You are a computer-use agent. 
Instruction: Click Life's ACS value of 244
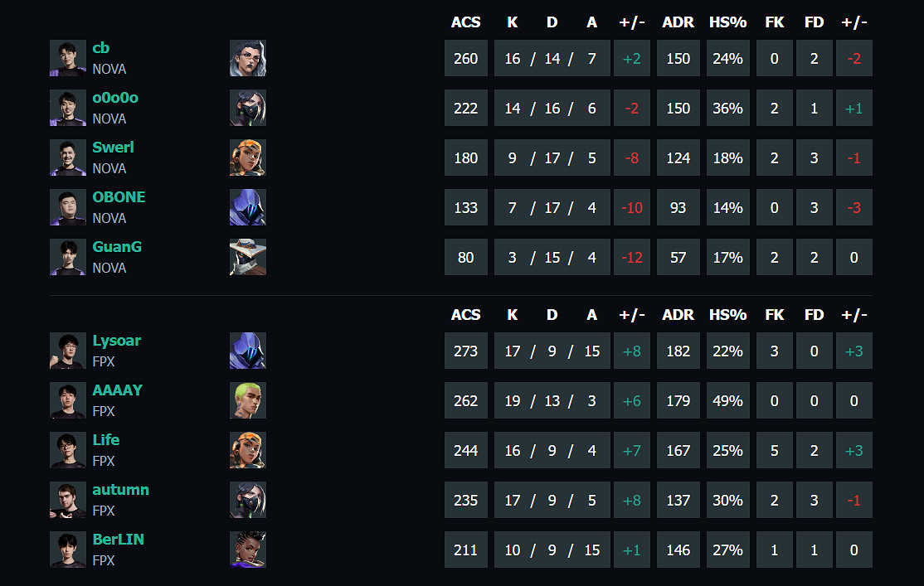(465, 450)
